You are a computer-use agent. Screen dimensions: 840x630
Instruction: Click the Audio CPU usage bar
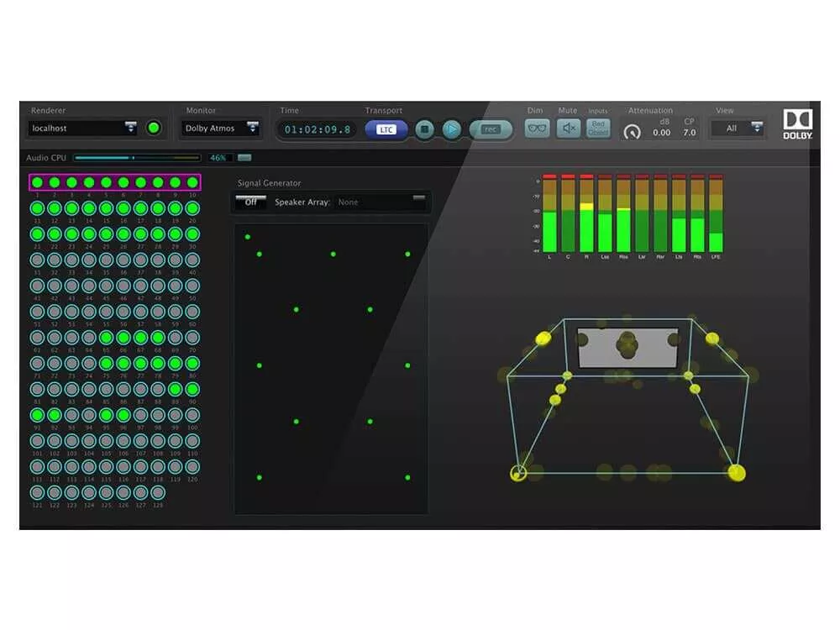(137, 158)
